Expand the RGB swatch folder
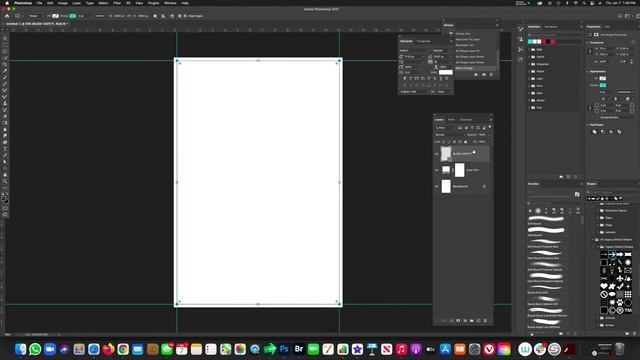Image resolution: width=640 pixels, height=360 pixels. click(x=529, y=50)
